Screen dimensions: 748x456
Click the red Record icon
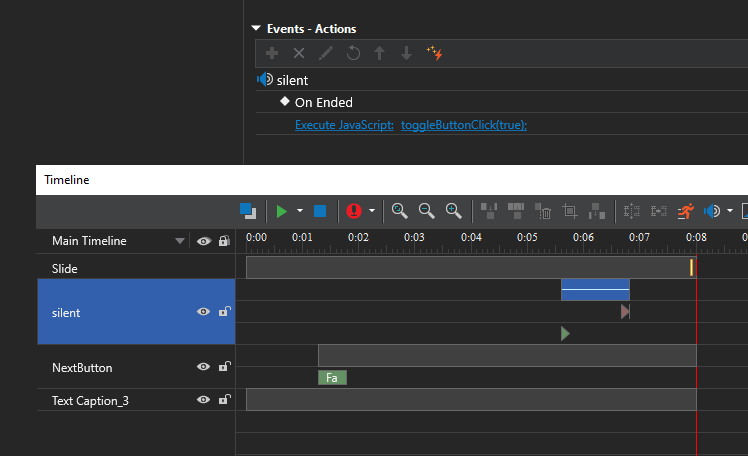[353, 211]
